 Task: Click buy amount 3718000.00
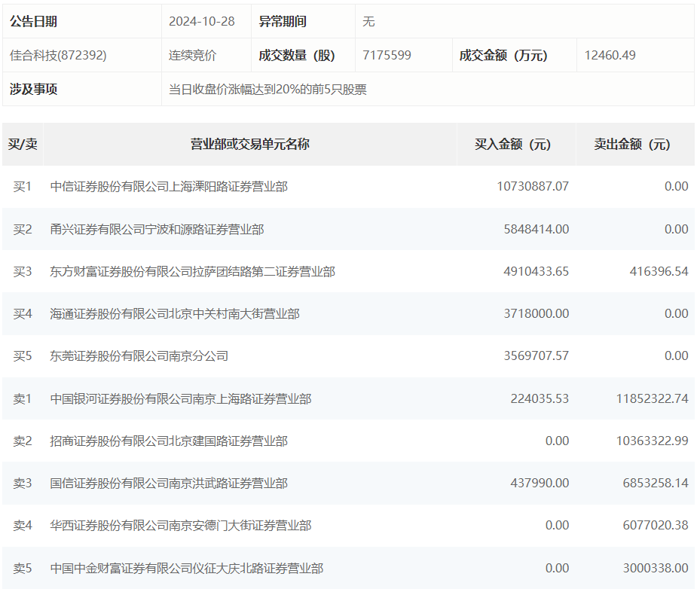pos(536,313)
